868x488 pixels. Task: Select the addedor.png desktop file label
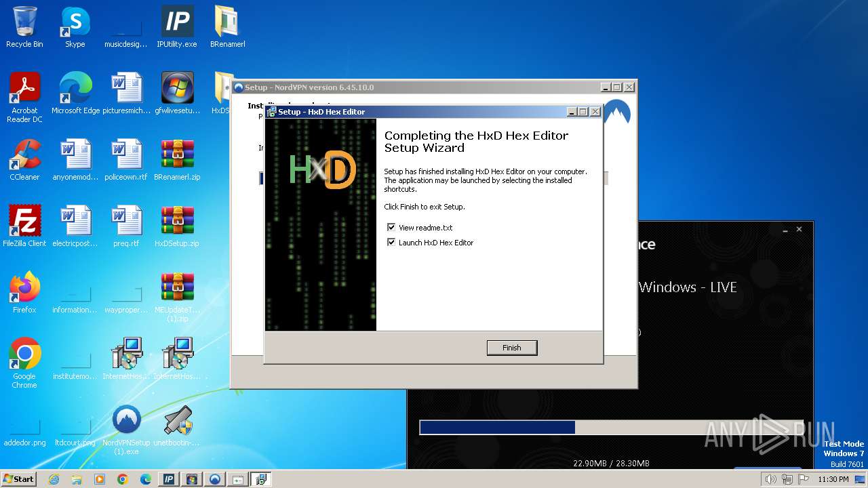[24, 443]
